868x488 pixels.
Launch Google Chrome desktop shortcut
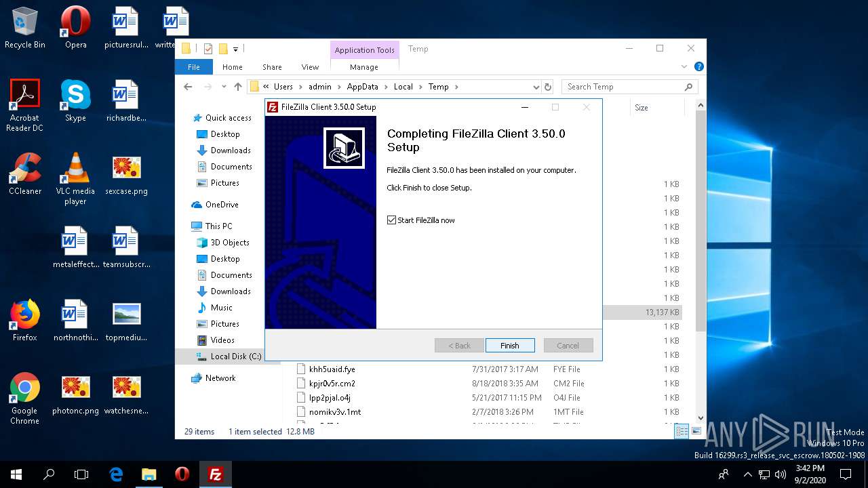pyautogui.click(x=25, y=399)
